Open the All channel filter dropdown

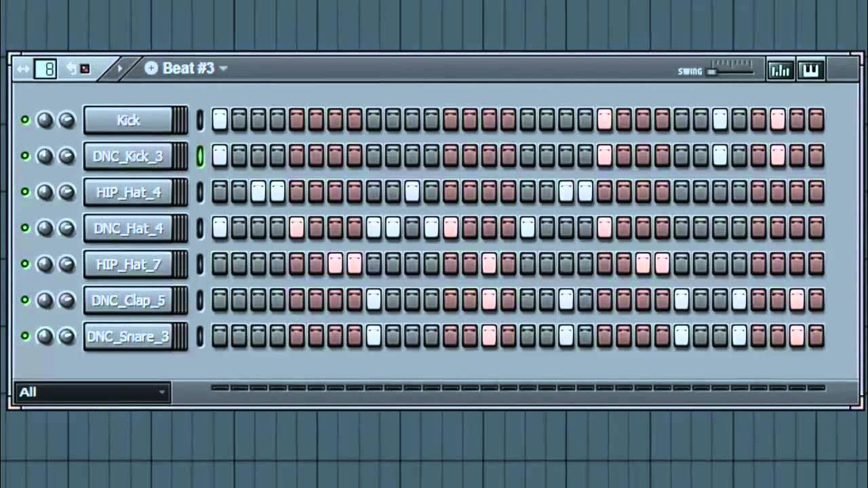tap(92, 392)
